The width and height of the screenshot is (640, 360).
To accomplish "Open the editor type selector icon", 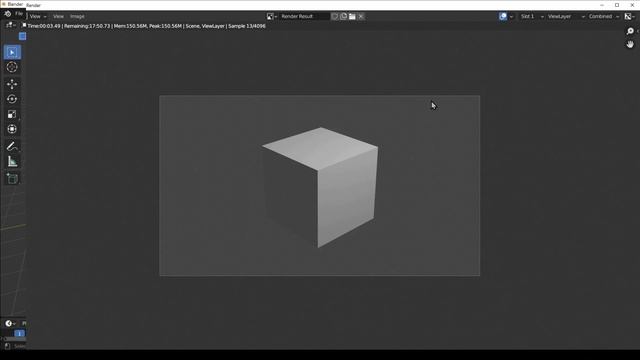I will pos(10,25).
